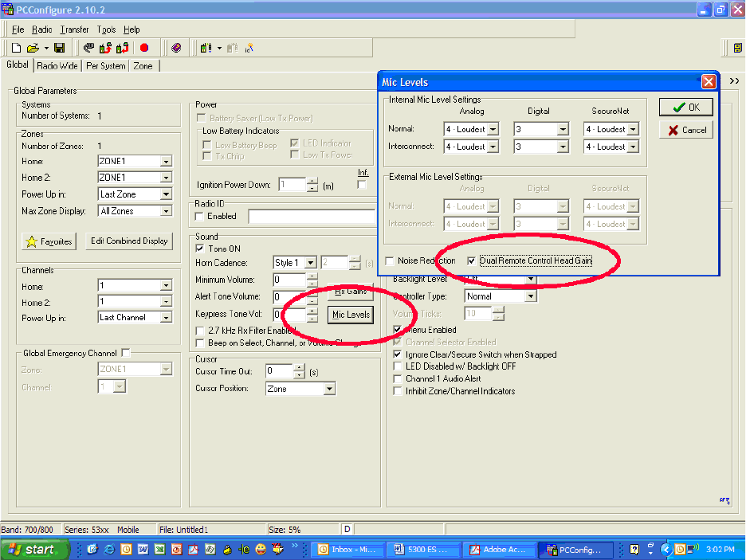746x560 pixels.
Task: Show hidden tray icons with the arrow
Action: click(666, 550)
